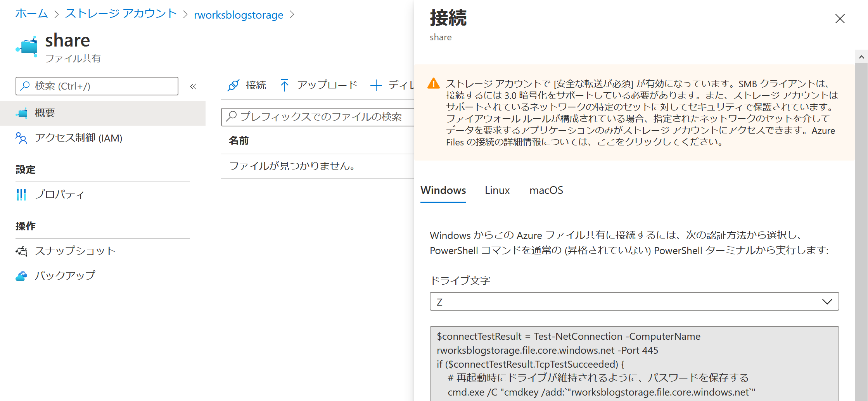This screenshot has width=868, height=401.
Task: Collapse the sidebar with the double chevron
Action: tap(193, 86)
